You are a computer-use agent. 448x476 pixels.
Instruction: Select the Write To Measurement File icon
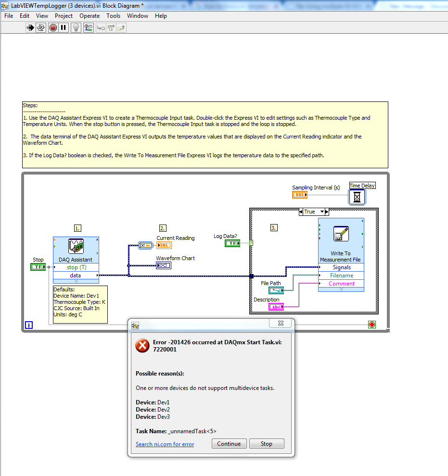click(341, 234)
